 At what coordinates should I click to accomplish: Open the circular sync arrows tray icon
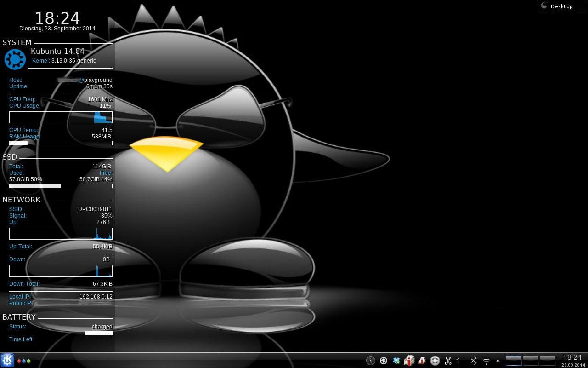tap(384, 361)
